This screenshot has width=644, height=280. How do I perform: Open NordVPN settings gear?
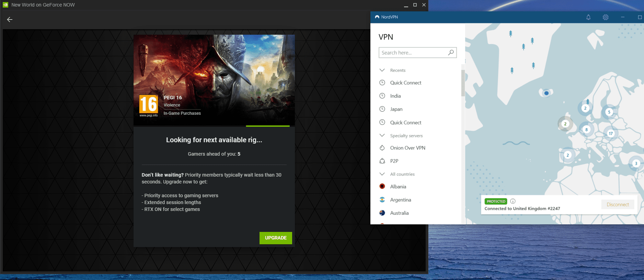click(x=606, y=17)
